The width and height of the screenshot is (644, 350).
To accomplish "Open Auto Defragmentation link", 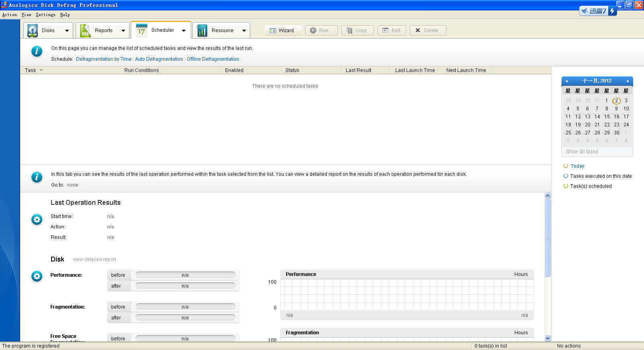I will (159, 59).
